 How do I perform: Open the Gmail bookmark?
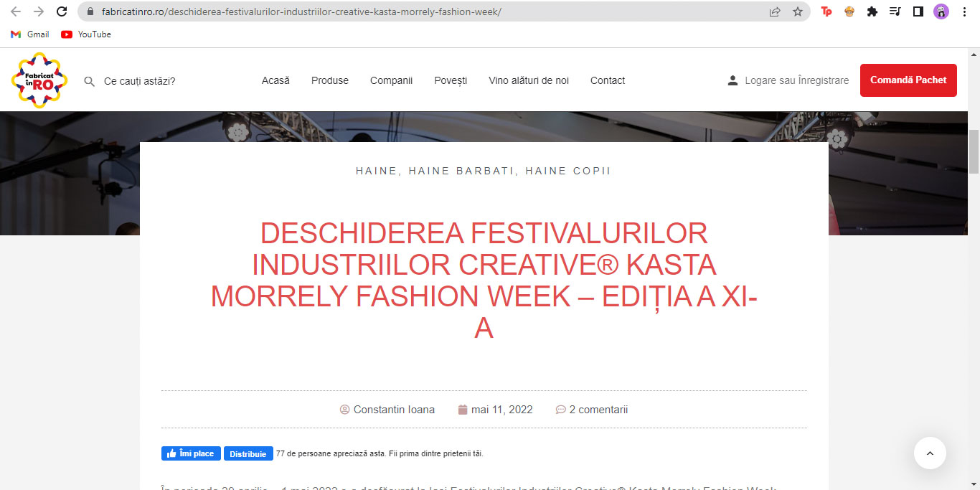click(30, 34)
